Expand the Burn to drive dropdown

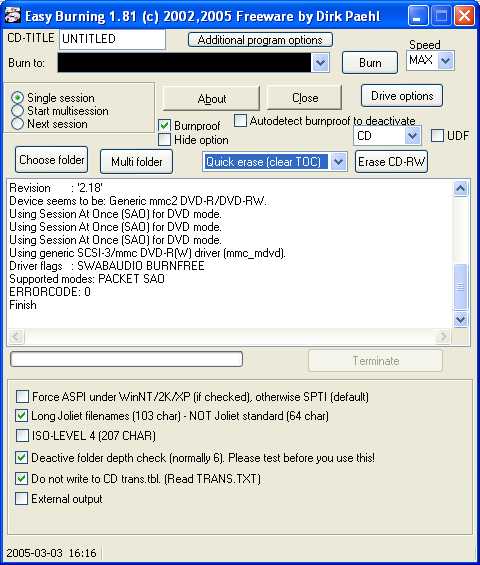pos(320,63)
